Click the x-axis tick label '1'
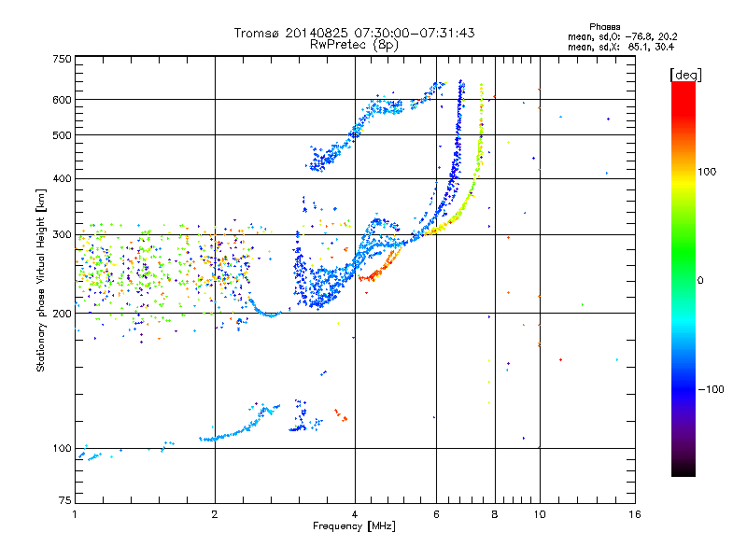The image size is (747, 560). [75, 514]
